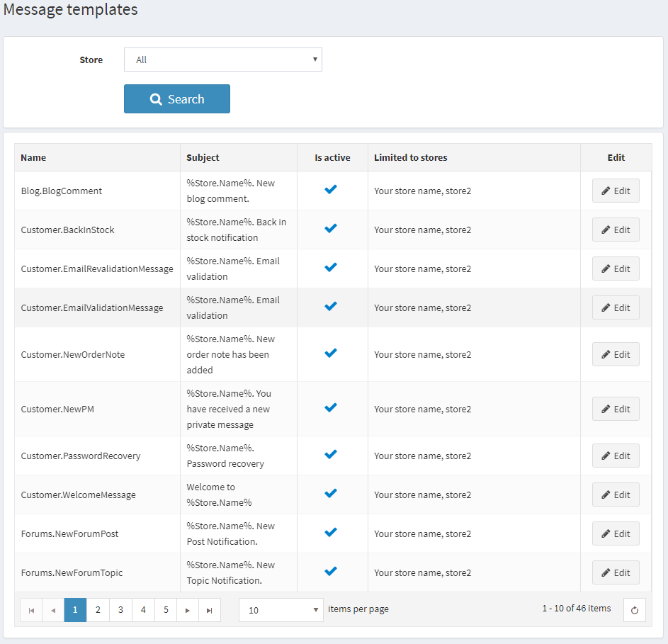Click the Search button with magnifier icon
Image resolution: width=668 pixels, height=644 pixels.
point(177,99)
